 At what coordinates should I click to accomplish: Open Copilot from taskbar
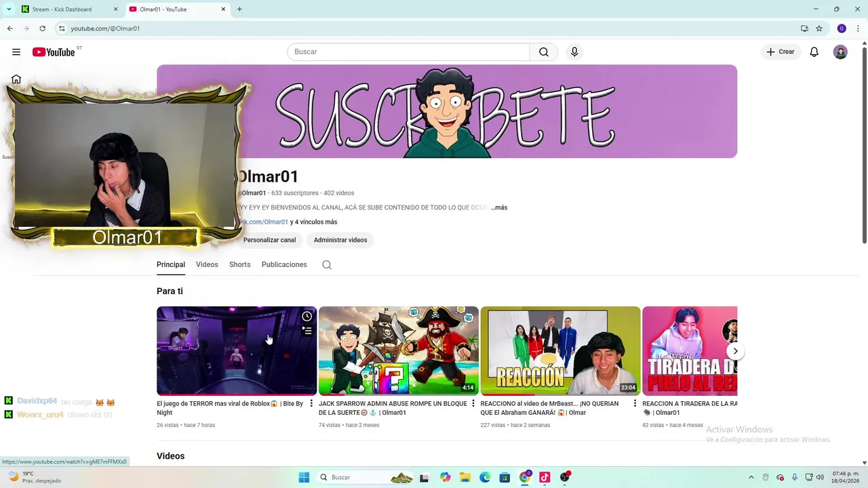tap(445, 477)
